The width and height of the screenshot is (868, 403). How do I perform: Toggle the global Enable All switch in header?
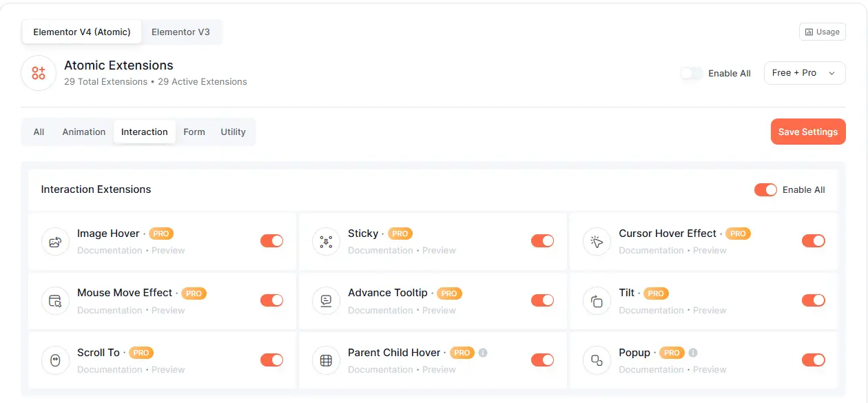692,73
